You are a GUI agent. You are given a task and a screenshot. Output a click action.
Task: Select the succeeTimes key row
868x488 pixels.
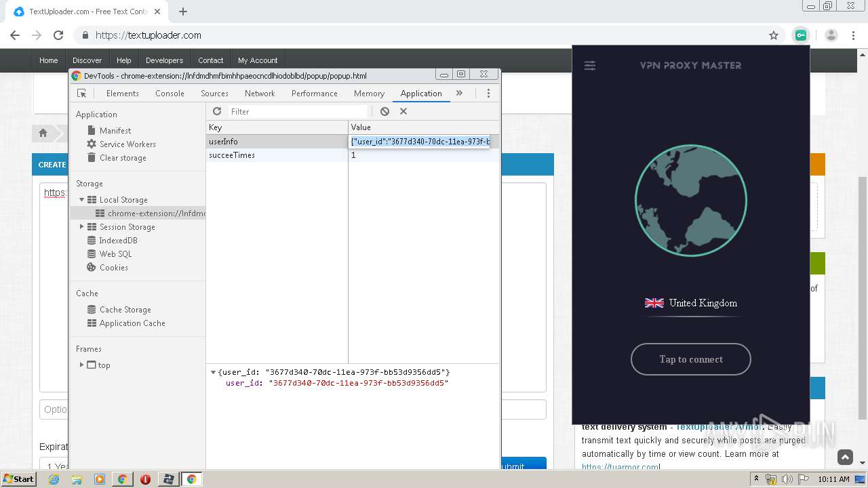pyautogui.click(x=353, y=155)
